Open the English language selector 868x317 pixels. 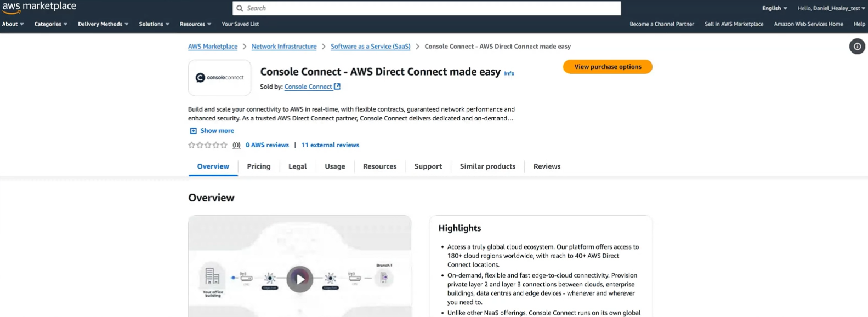click(775, 8)
